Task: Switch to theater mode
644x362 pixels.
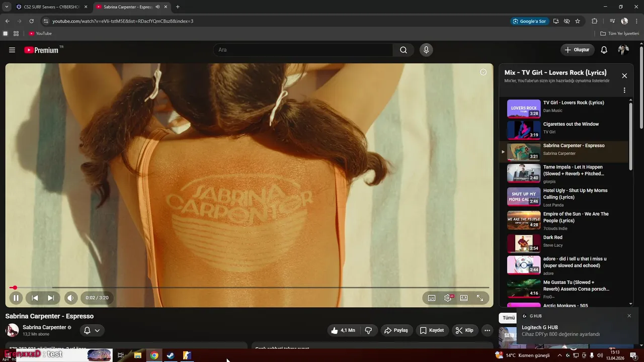Action: 464,298
